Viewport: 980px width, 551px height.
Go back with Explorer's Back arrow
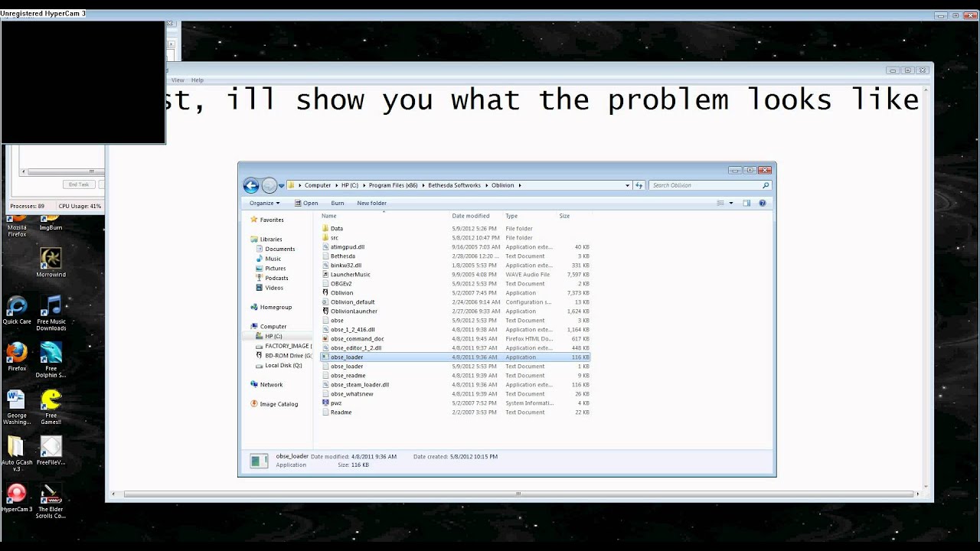(x=250, y=185)
